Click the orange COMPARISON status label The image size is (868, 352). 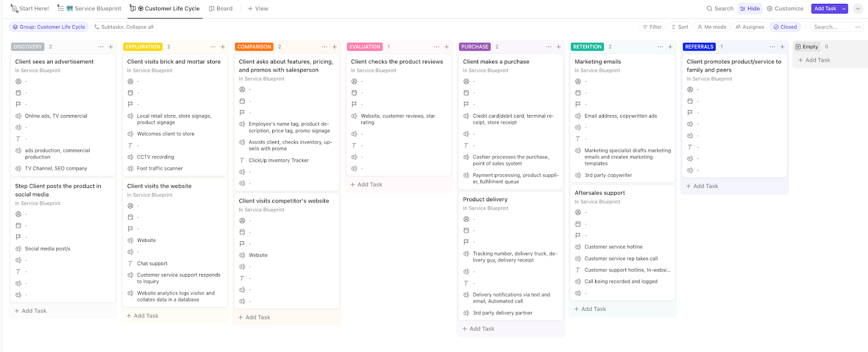click(254, 47)
